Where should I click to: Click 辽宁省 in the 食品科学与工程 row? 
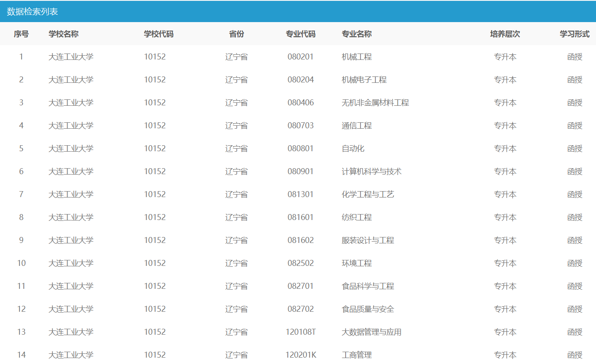coord(236,286)
